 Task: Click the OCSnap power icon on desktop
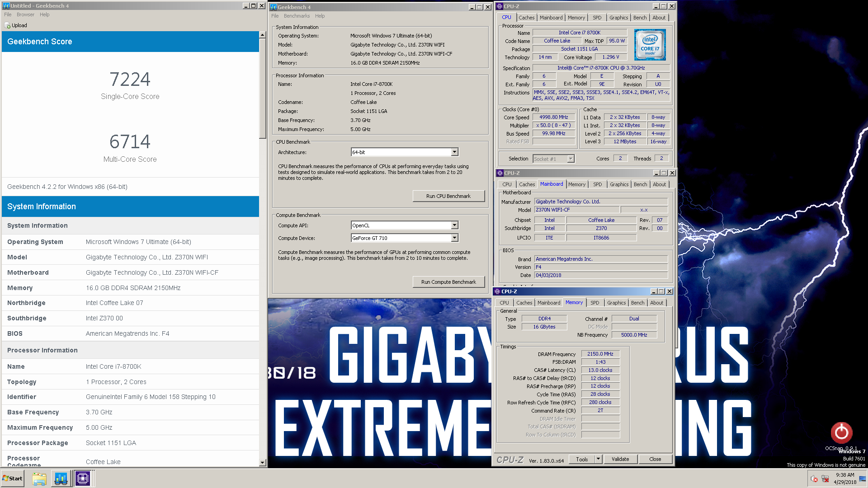(841, 432)
